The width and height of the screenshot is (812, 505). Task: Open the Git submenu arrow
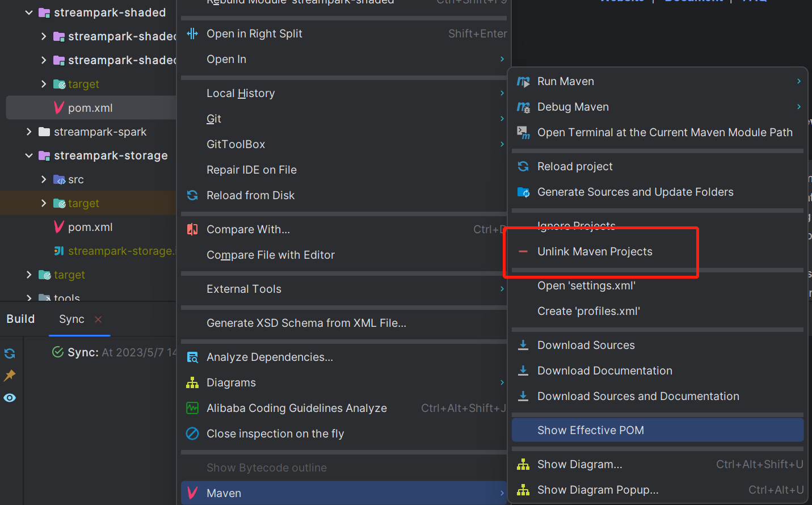tap(502, 119)
